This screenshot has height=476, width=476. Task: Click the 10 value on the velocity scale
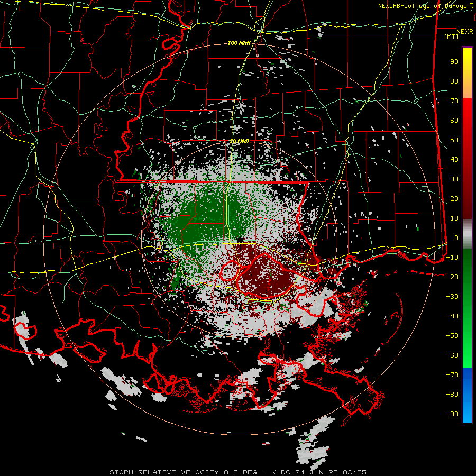[454, 218]
